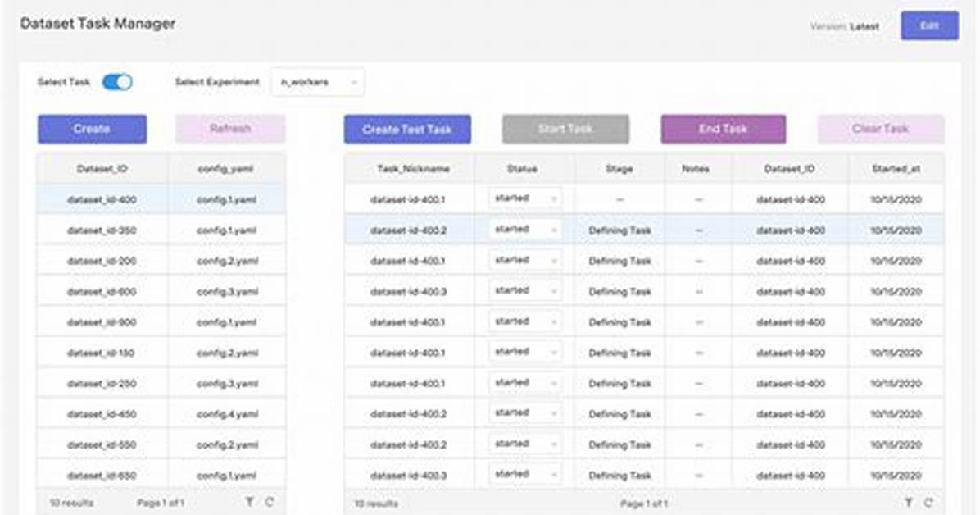Select the dataset_id-200 row
The image size is (980, 515).
pos(161,261)
